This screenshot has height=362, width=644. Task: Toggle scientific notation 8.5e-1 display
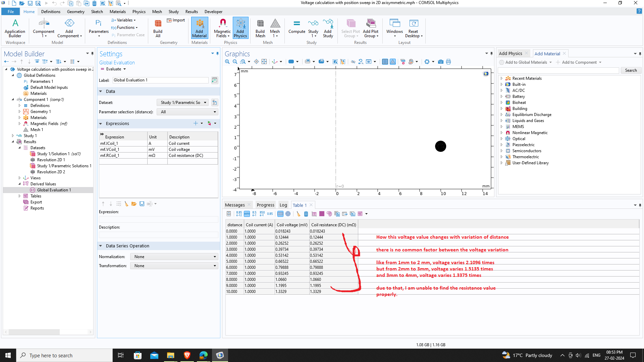point(255,214)
